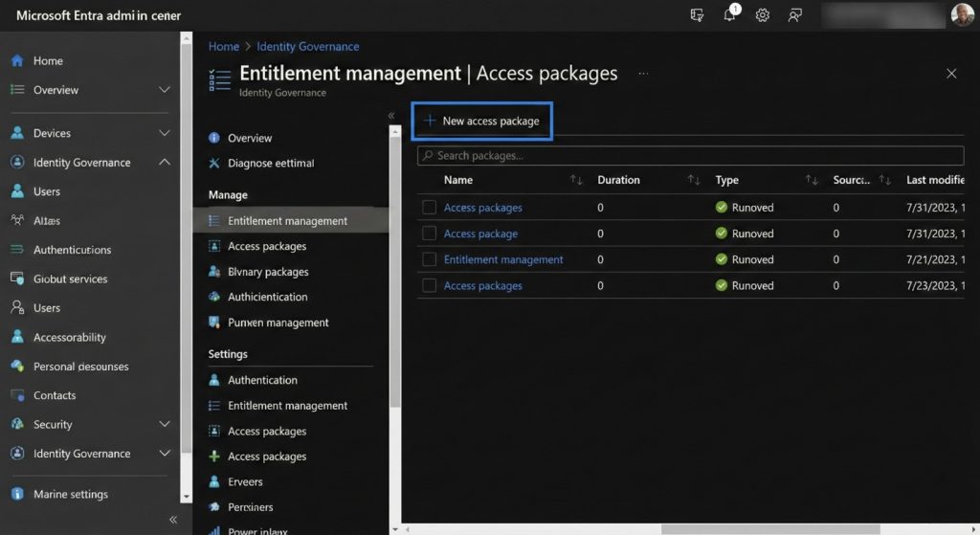Open Authentication under Settings

point(262,380)
